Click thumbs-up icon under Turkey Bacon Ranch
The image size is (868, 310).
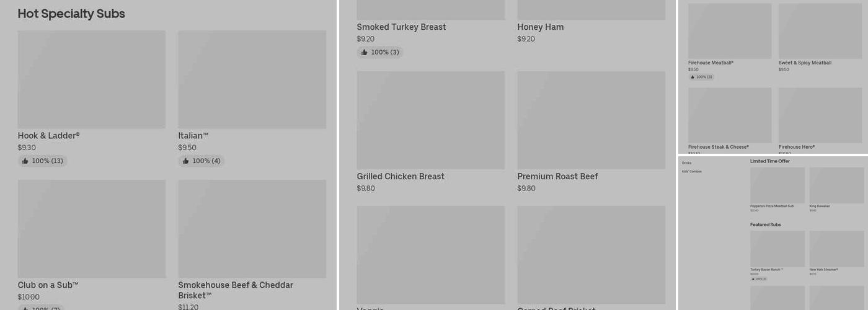[753, 279]
